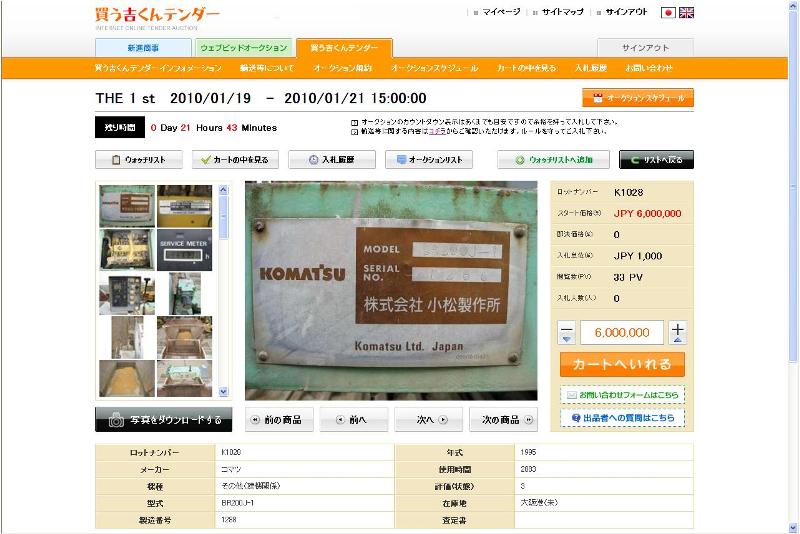Open お問い合わせ in orange menu bar

pyautogui.click(x=649, y=68)
